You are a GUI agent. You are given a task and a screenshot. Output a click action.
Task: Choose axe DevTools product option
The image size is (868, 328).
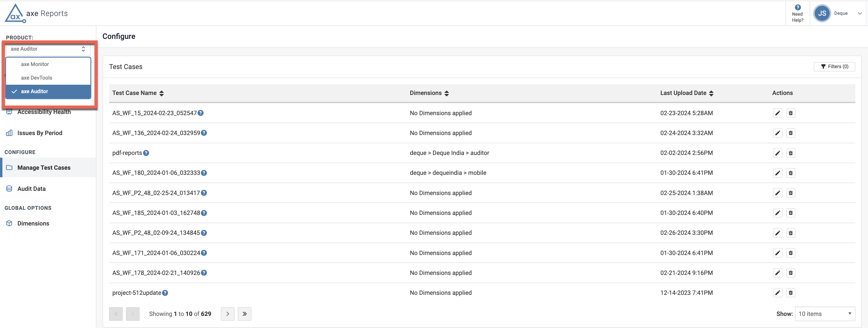pyautogui.click(x=36, y=78)
